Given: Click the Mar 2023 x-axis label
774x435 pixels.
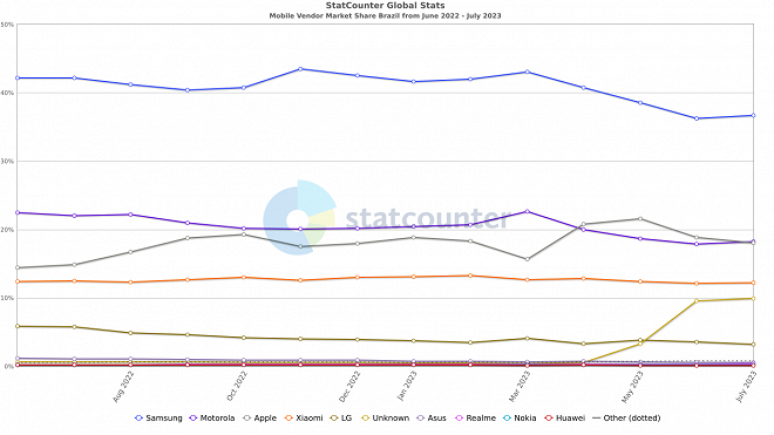Looking at the screenshot, I should pyautogui.click(x=525, y=385).
